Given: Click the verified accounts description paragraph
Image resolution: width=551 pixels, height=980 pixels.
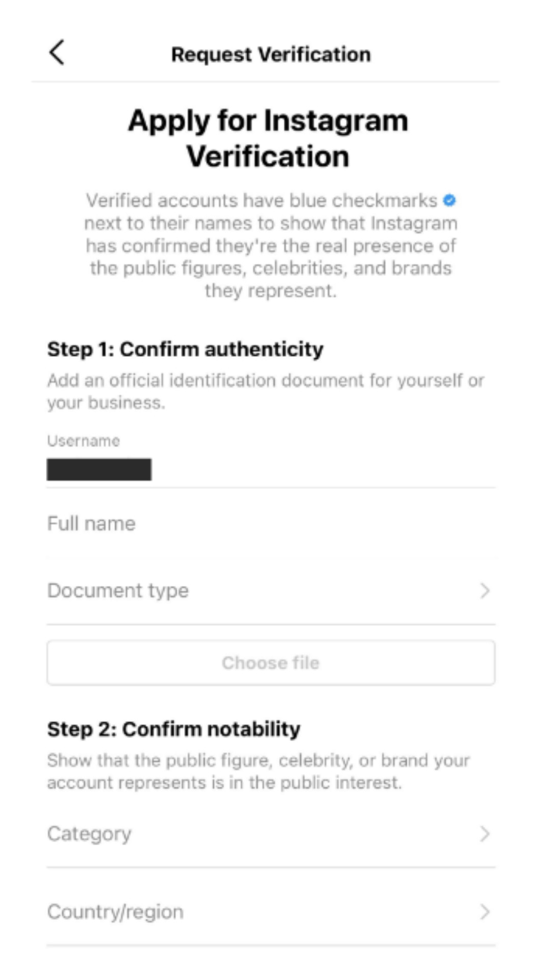Looking at the screenshot, I should (x=270, y=246).
